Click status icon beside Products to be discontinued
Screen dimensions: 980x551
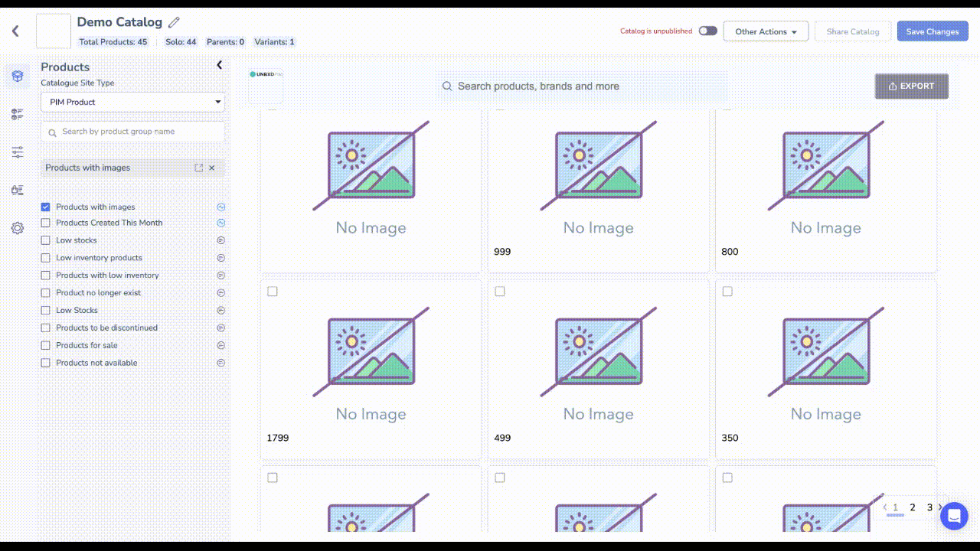(x=220, y=328)
